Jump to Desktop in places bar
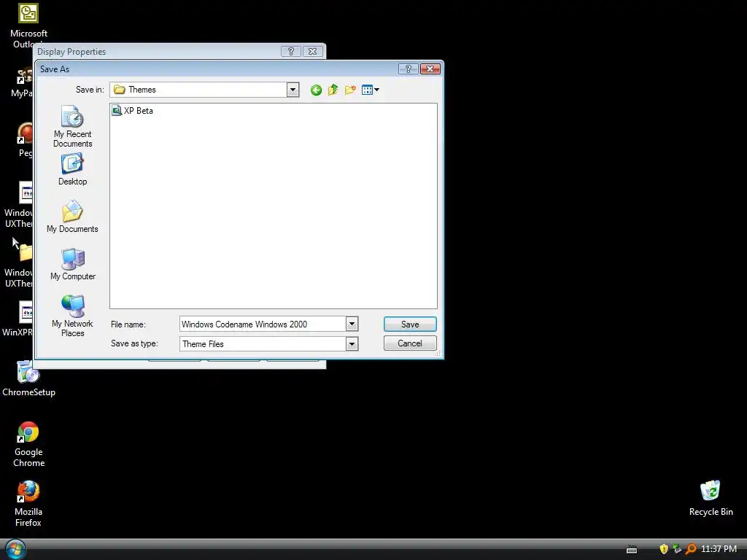Viewport: 747px width, 560px height. tap(72, 169)
